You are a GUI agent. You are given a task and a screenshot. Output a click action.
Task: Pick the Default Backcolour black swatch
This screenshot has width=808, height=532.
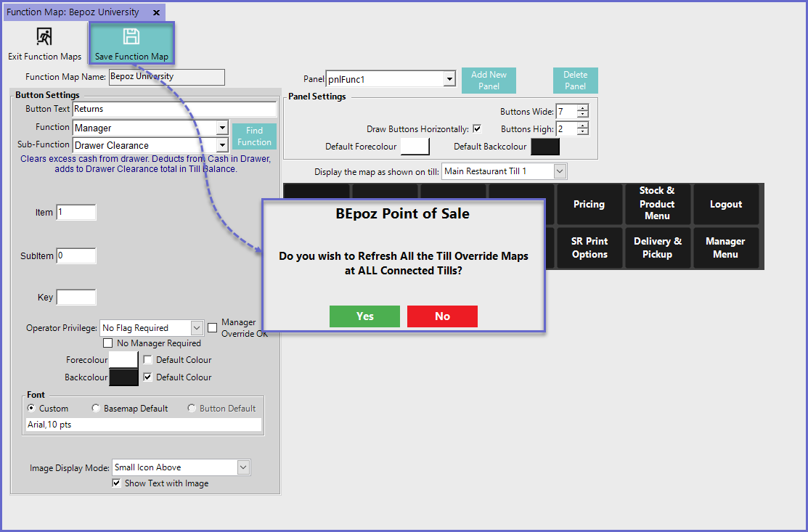(545, 147)
